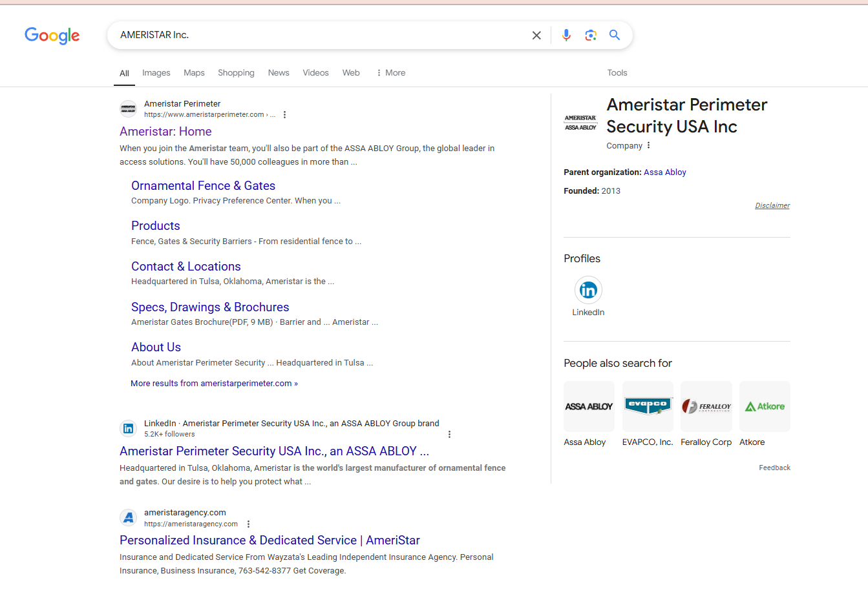Open Atkore logo thumbnail
The height and width of the screenshot is (598, 868).
[x=765, y=406]
